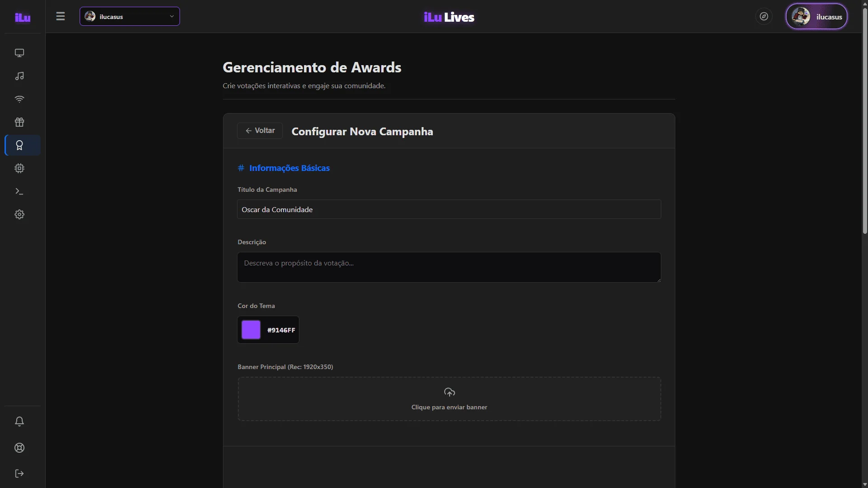Select the Awards ribbon icon in the sidebar
The image size is (868, 488).
point(19,145)
